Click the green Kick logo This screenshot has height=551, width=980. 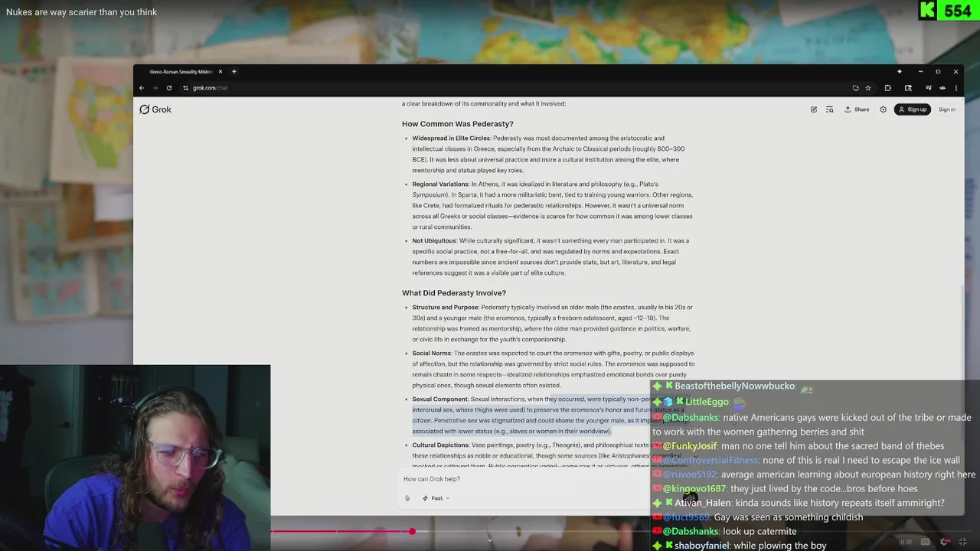(x=928, y=10)
